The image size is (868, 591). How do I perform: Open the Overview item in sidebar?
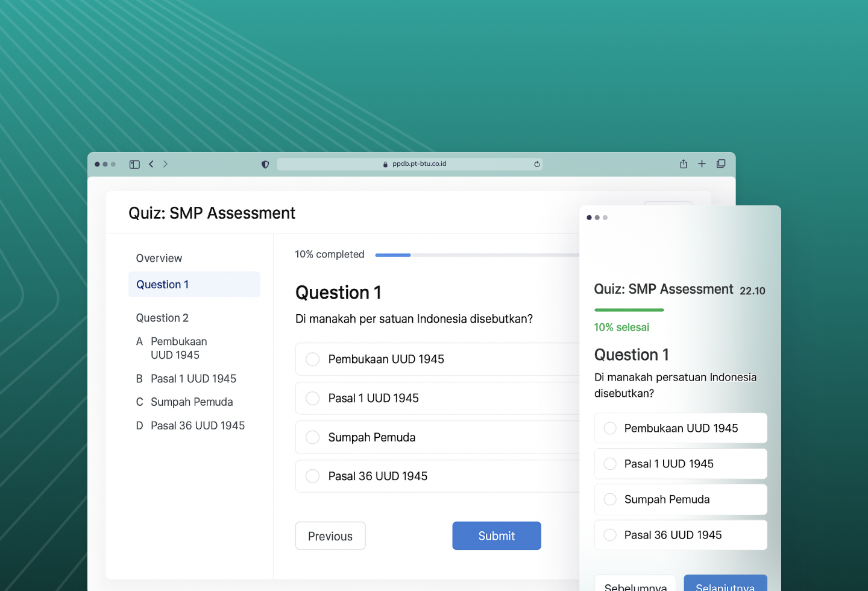coord(159,258)
